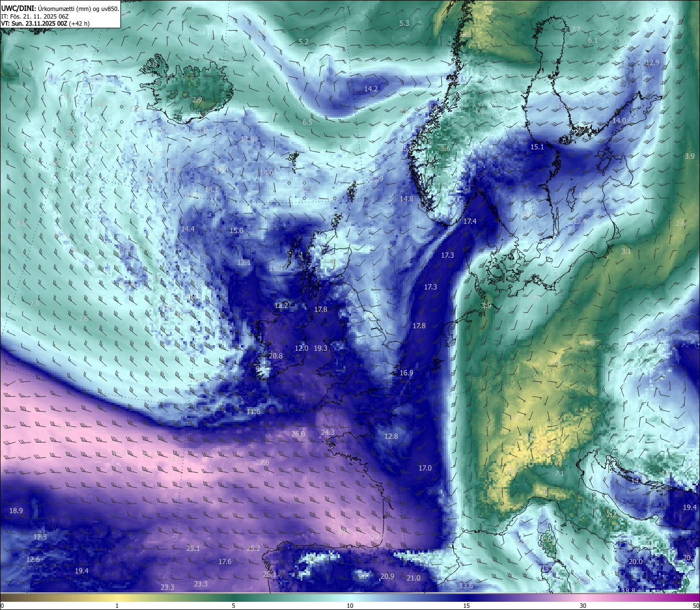Click the '13.6' value at the bottom near the Mediterranean
The image size is (700, 610).
coord(466,586)
